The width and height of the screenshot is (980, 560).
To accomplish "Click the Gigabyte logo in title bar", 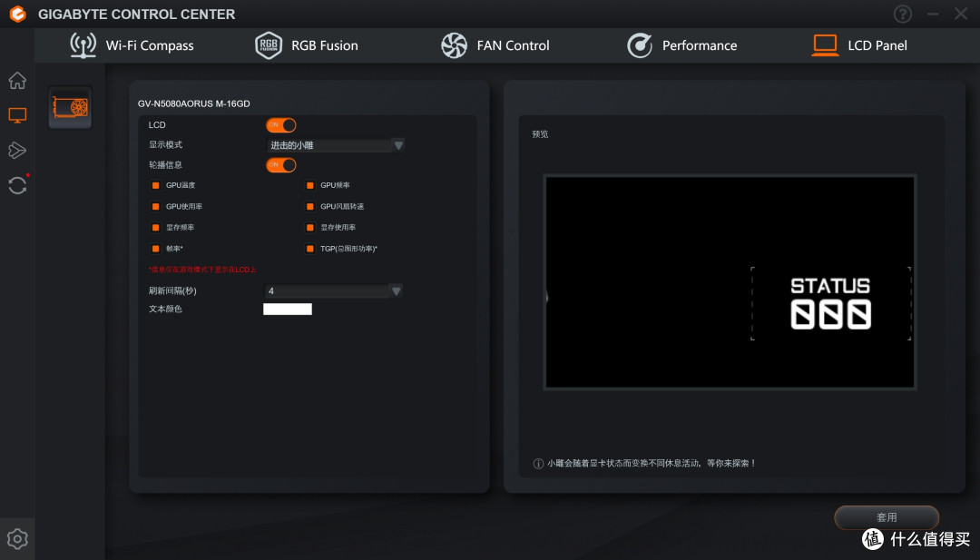I will pos(18,14).
